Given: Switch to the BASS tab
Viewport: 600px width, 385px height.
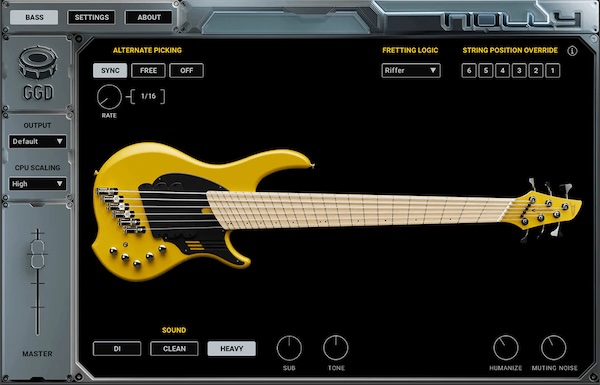Looking at the screenshot, I should 34,18.
